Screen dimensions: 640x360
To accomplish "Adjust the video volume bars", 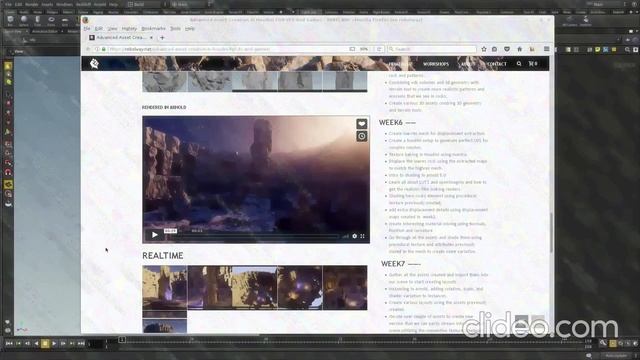I will (346, 236).
